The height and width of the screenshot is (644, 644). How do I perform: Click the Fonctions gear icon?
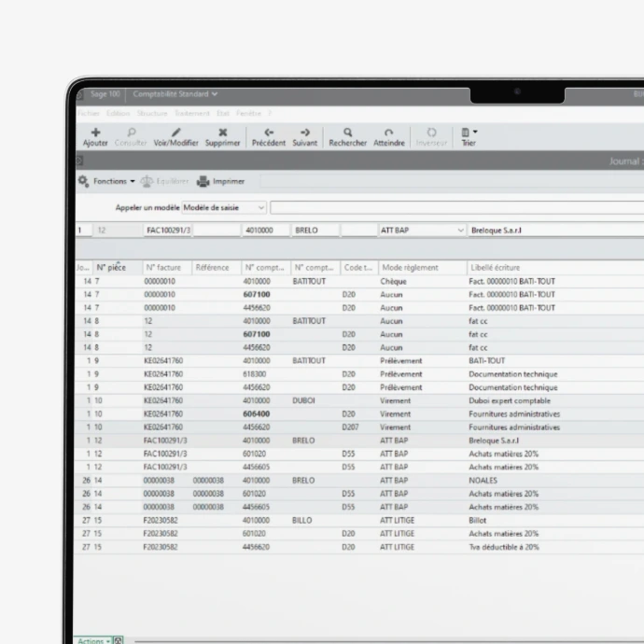[x=83, y=181]
